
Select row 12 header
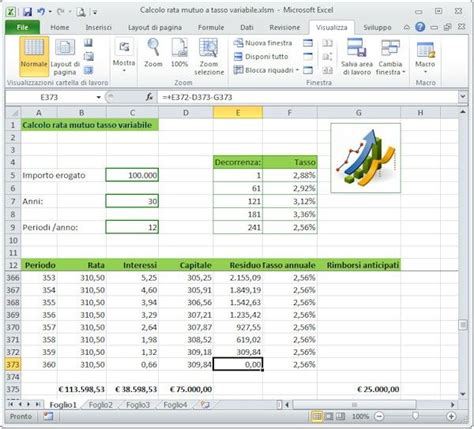point(13,265)
